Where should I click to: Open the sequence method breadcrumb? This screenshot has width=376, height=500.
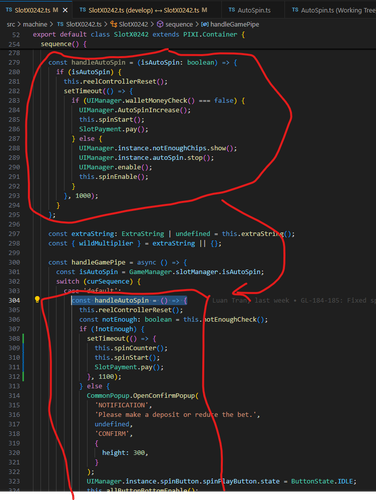tap(179, 24)
